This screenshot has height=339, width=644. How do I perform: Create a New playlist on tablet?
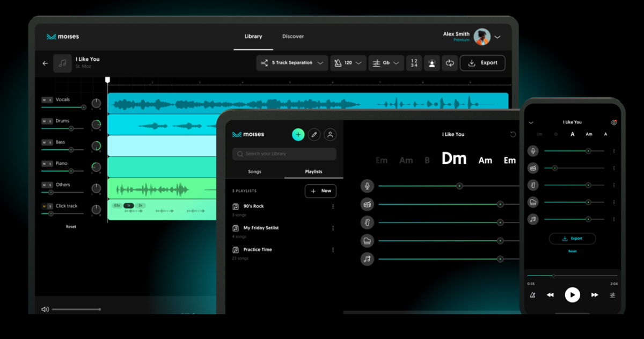point(321,191)
